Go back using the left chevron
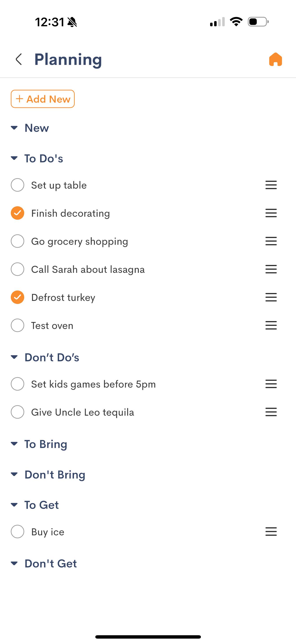296x644 pixels. pos(19,59)
